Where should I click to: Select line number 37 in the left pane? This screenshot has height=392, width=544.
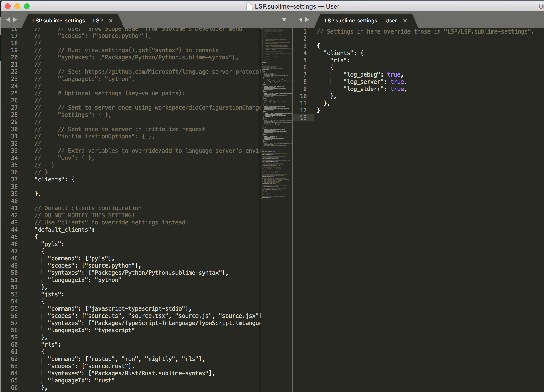[x=14, y=179]
